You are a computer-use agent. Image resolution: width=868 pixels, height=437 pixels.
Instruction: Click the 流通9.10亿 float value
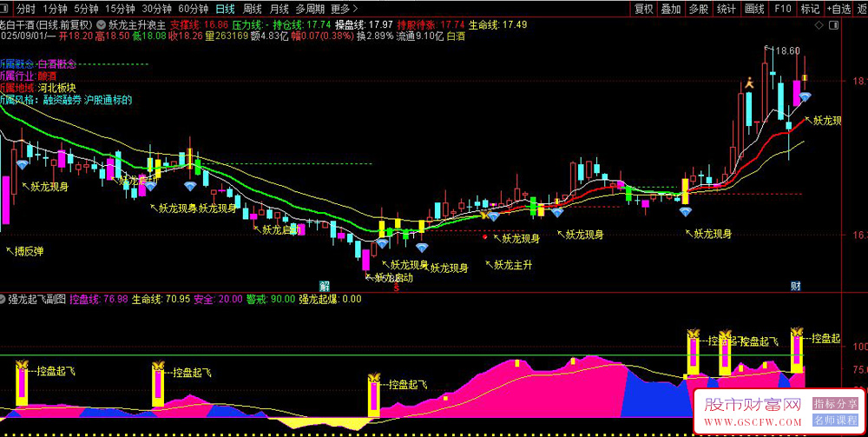(x=420, y=36)
